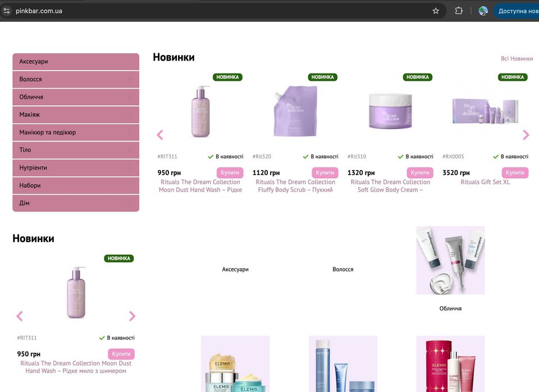Image resolution: width=539 pixels, height=392 pixels.
Task: Open 'Rituals Gift Set XL' product link
Action: pos(485,182)
